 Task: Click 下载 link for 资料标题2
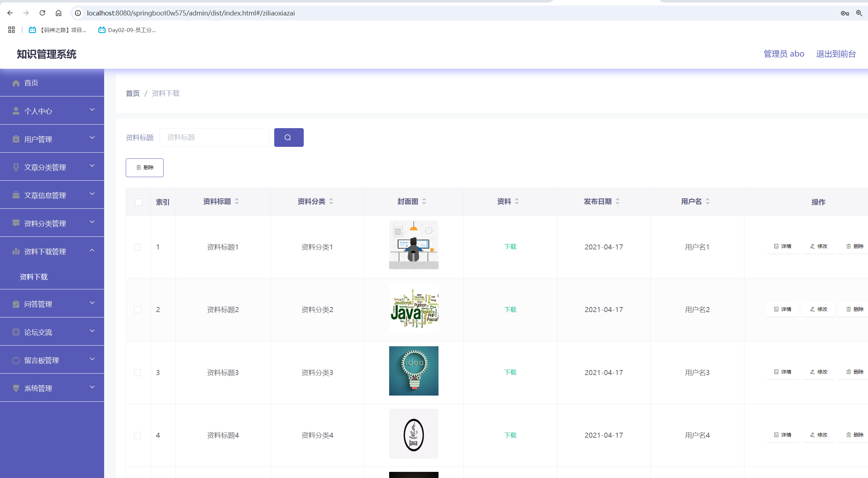pos(510,310)
